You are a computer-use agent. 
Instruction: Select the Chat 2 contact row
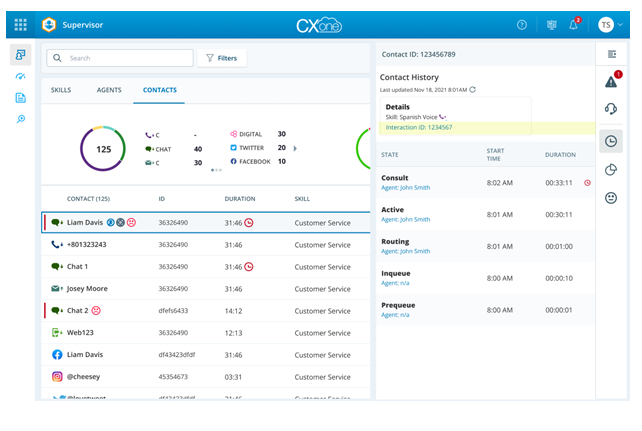pyautogui.click(x=206, y=311)
